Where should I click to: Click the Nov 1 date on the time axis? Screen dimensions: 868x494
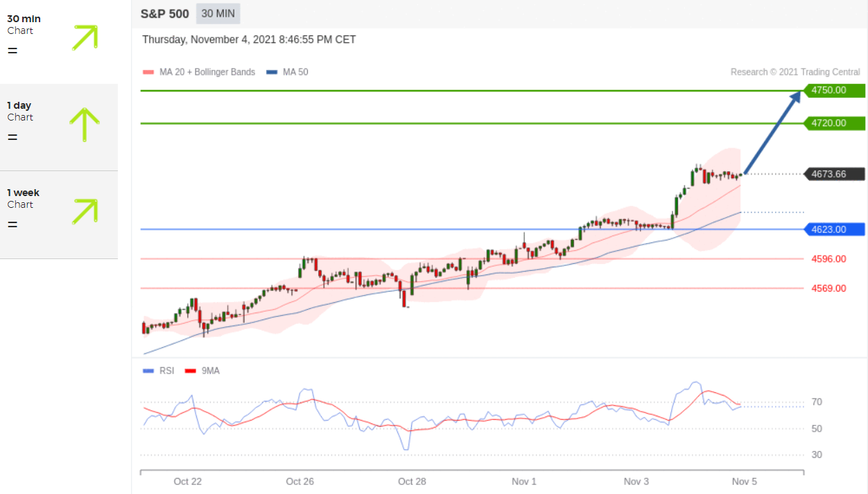tap(524, 482)
